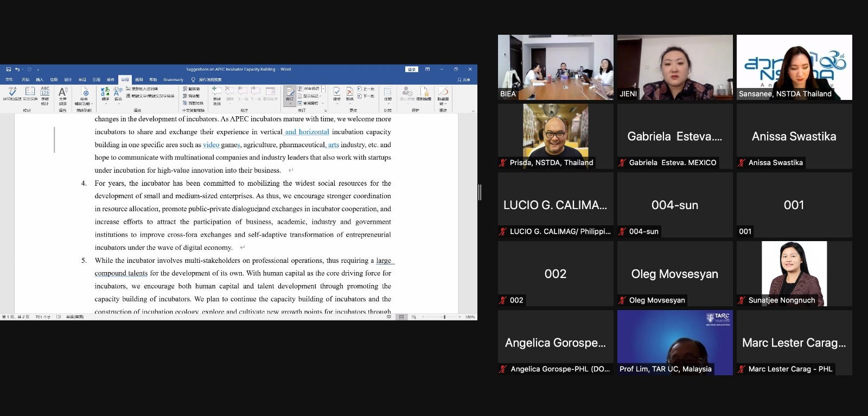Click the Accept change checkmark icon
Screen dimensions: 868x416
click(337, 93)
